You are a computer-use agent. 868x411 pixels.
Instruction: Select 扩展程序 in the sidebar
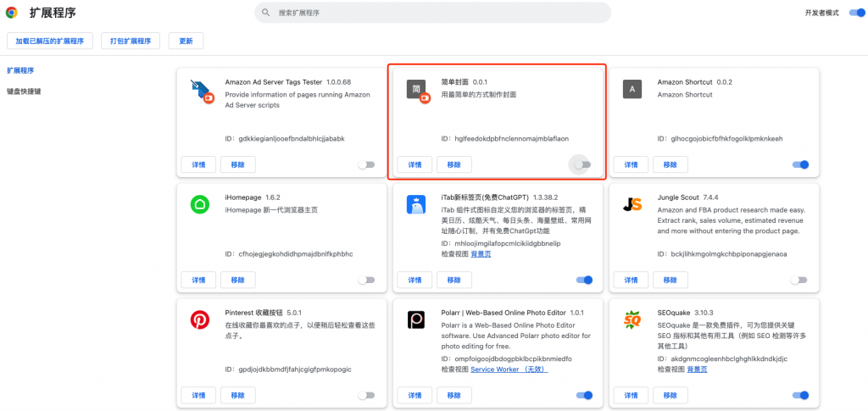click(x=20, y=70)
